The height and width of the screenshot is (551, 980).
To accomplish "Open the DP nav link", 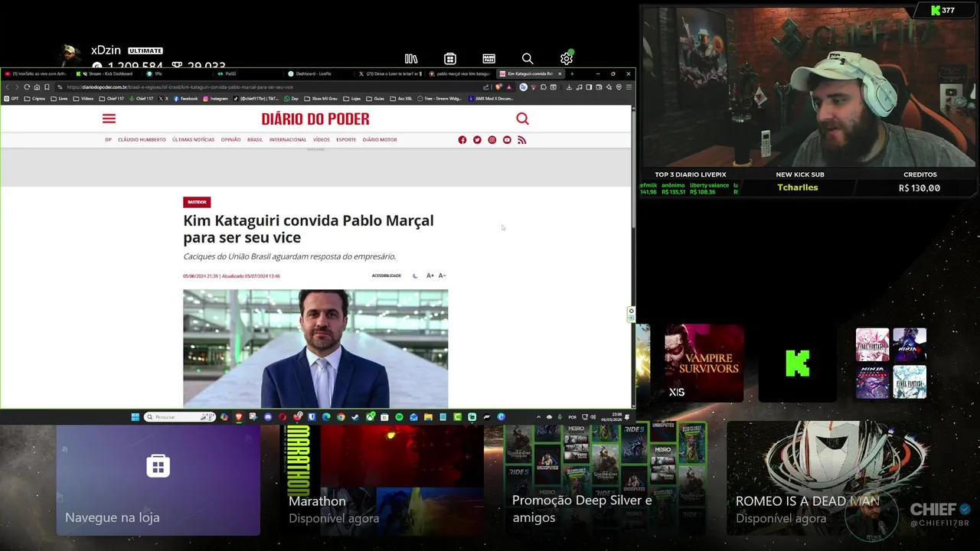I will coord(108,140).
